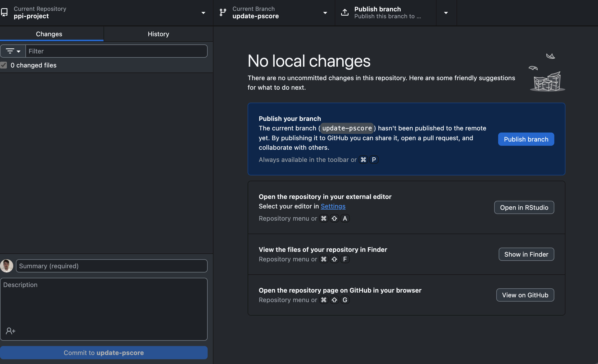Image resolution: width=598 pixels, height=364 pixels.
Task: Open the publish options dropdown arrow
Action: (446, 13)
